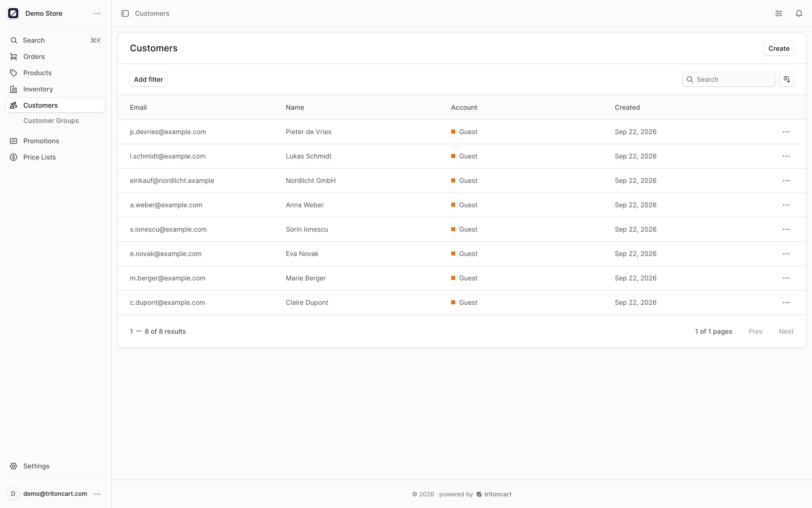Open a.weber@example.com customer row
Viewport: 812px width, 508px height.
pos(462,205)
